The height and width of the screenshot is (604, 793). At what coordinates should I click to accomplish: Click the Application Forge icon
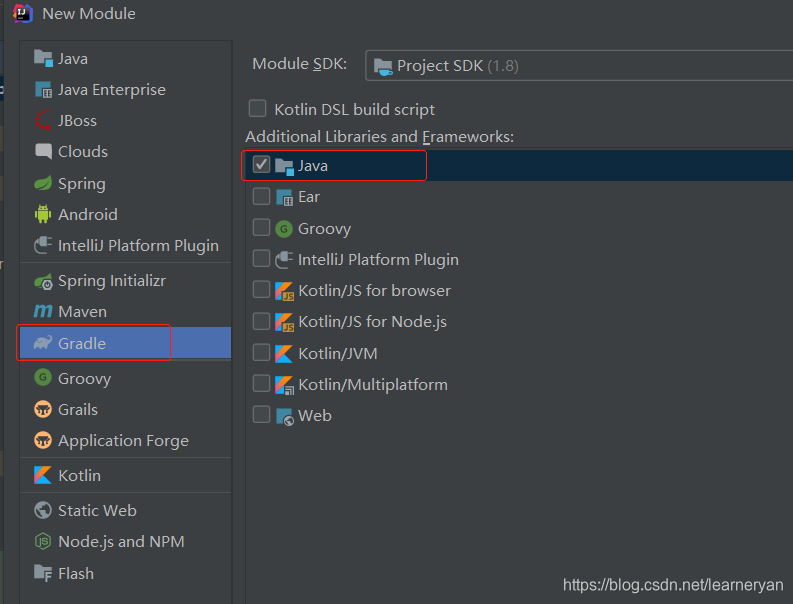pos(43,440)
